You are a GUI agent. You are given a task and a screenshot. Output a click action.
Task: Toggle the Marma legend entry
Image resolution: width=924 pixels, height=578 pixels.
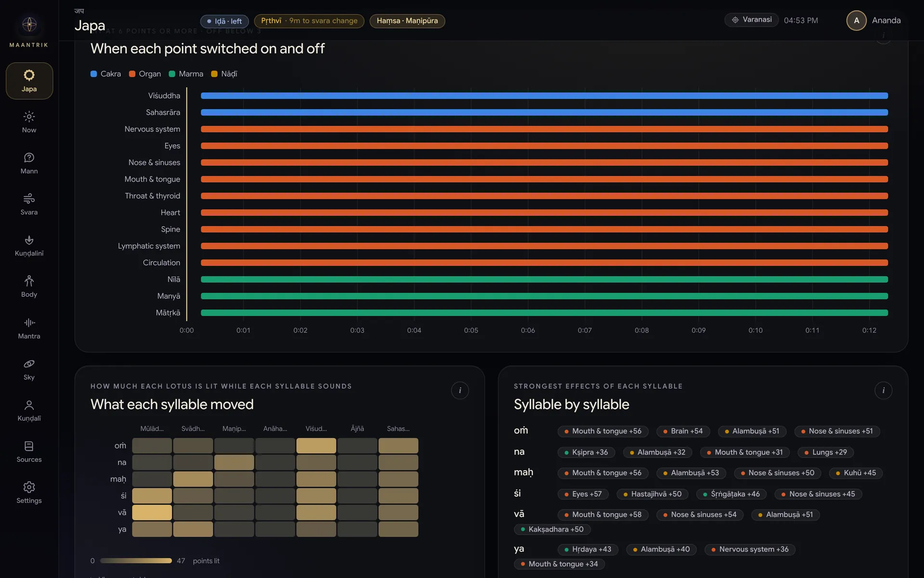pos(186,74)
